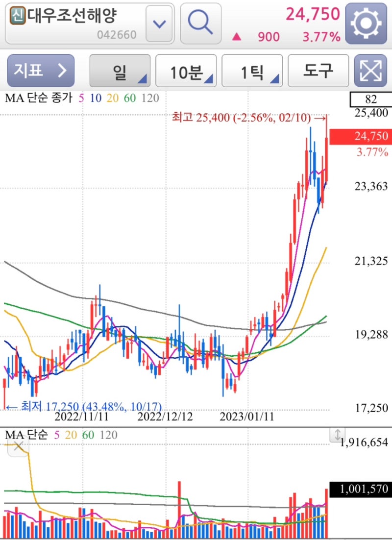The width and height of the screenshot is (392, 540).
Task: Select the price MA 20 legend value
Action: click(x=112, y=98)
